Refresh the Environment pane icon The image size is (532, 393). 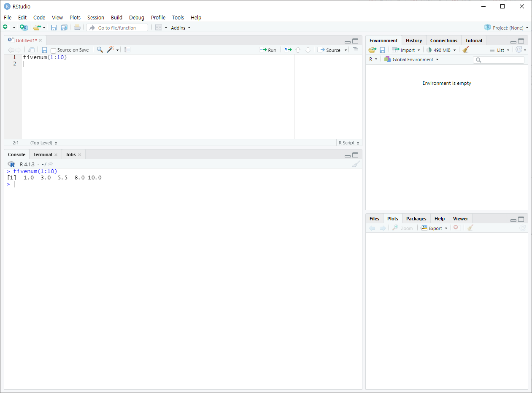point(519,50)
